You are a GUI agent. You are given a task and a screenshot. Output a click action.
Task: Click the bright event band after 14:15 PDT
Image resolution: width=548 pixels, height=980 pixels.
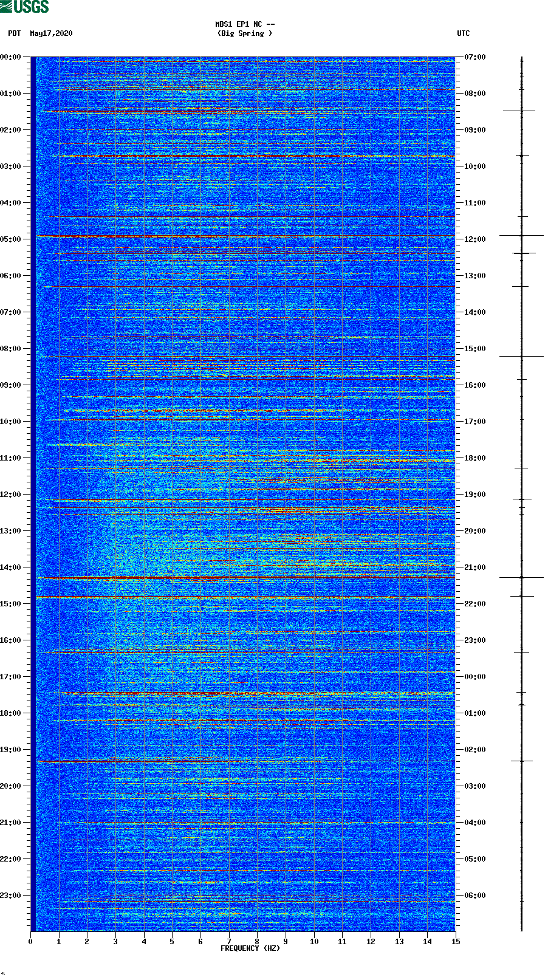(245, 578)
